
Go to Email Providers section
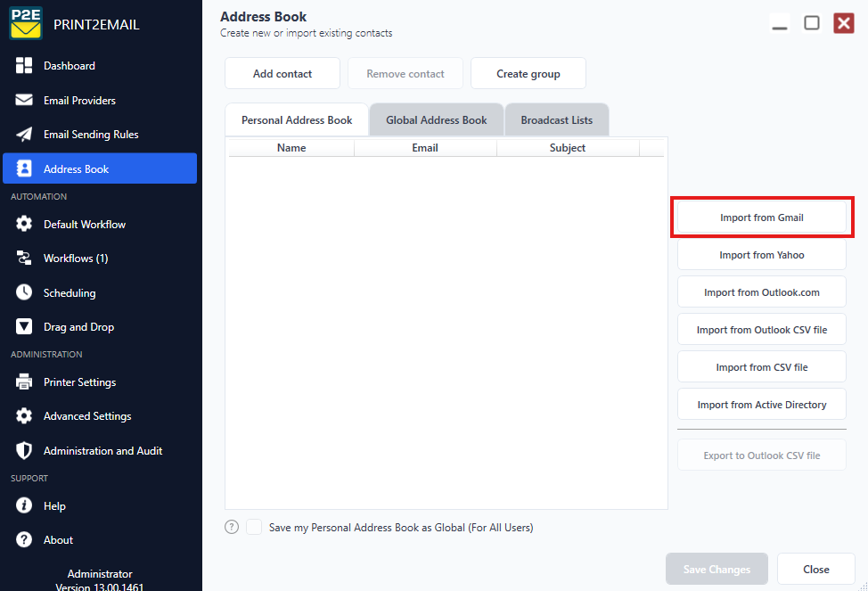100,100
